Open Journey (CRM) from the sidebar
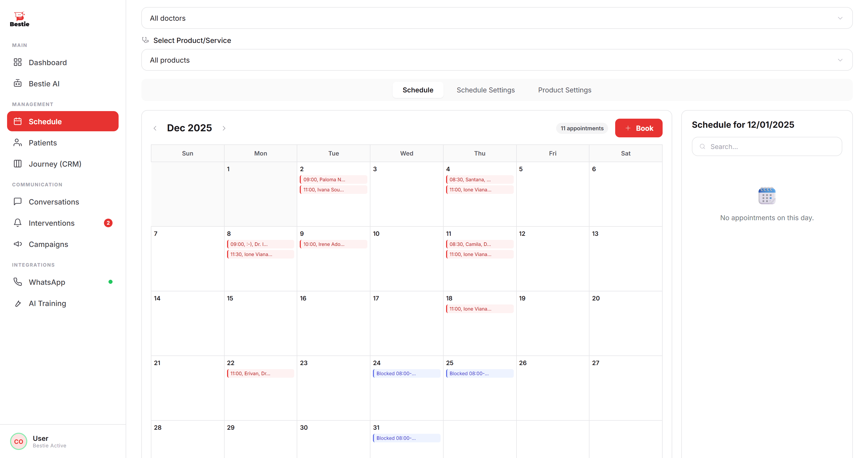Viewport: 868px width, 458px height. coord(63,164)
